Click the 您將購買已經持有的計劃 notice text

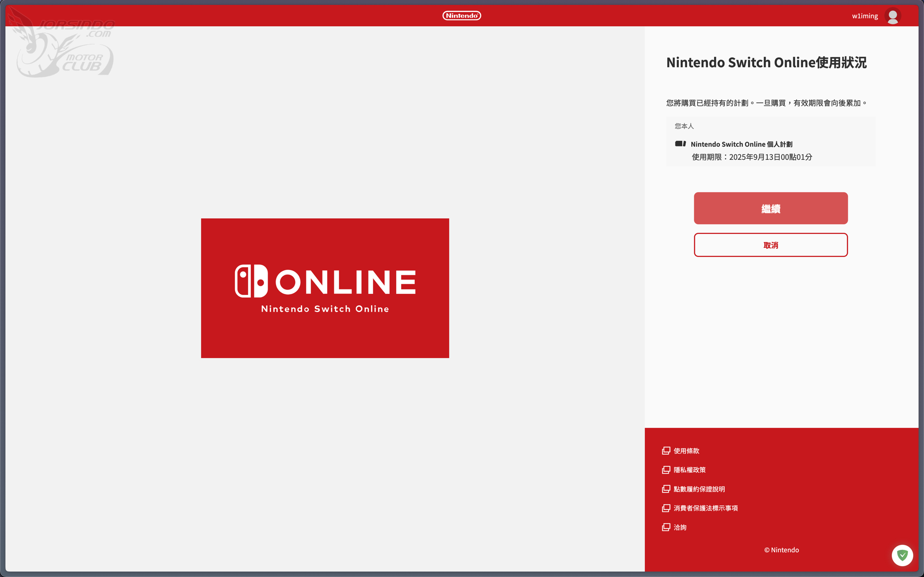pyautogui.click(x=767, y=103)
